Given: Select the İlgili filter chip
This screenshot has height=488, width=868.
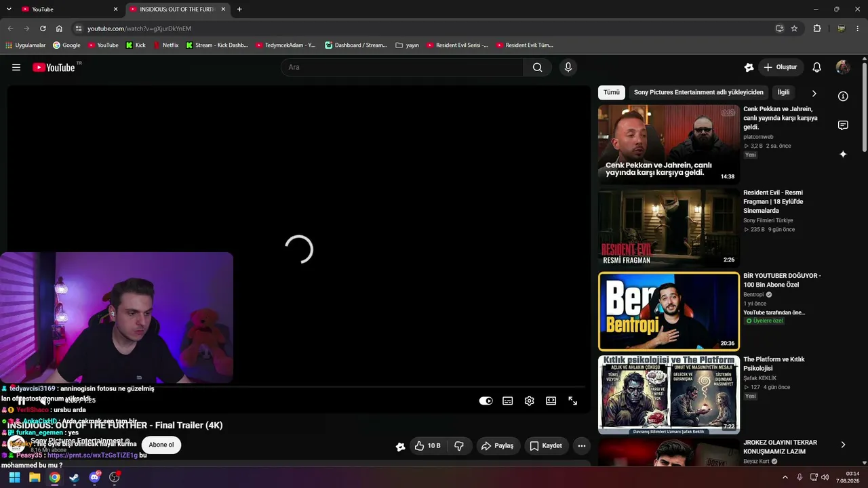Looking at the screenshot, I should 783,92.
